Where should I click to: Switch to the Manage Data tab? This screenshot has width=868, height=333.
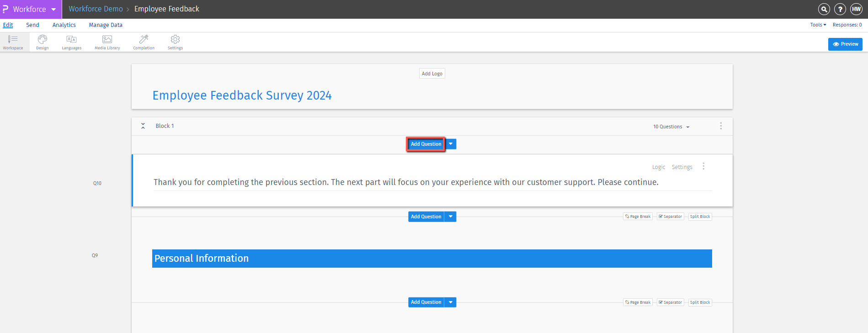click(x=106, y=25)
